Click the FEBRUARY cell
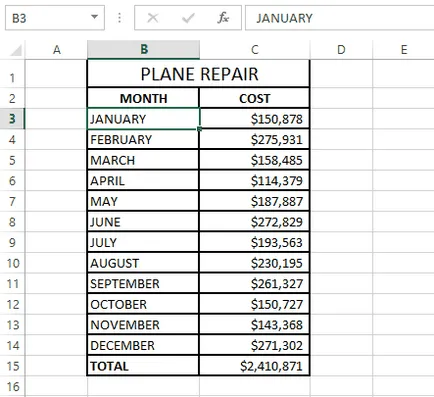 [x=143, y=139]
